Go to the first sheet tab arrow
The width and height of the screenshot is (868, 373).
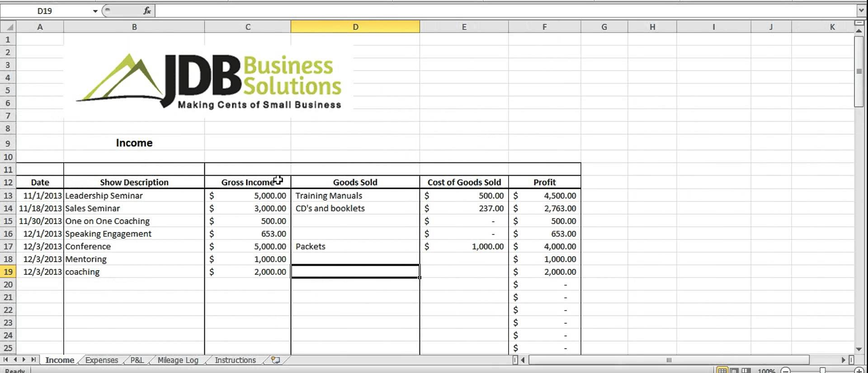point(6,360)
